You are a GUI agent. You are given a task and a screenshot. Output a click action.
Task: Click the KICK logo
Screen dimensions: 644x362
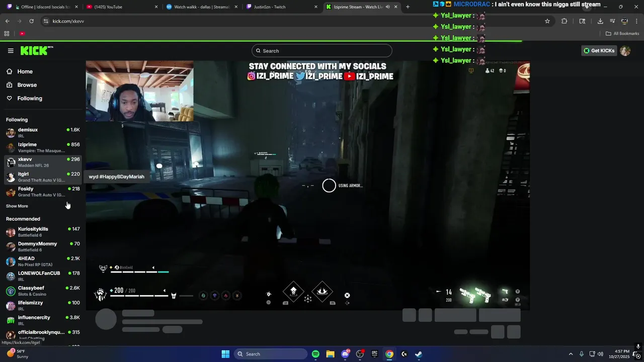pyautogui.click(x=37, y=50)
